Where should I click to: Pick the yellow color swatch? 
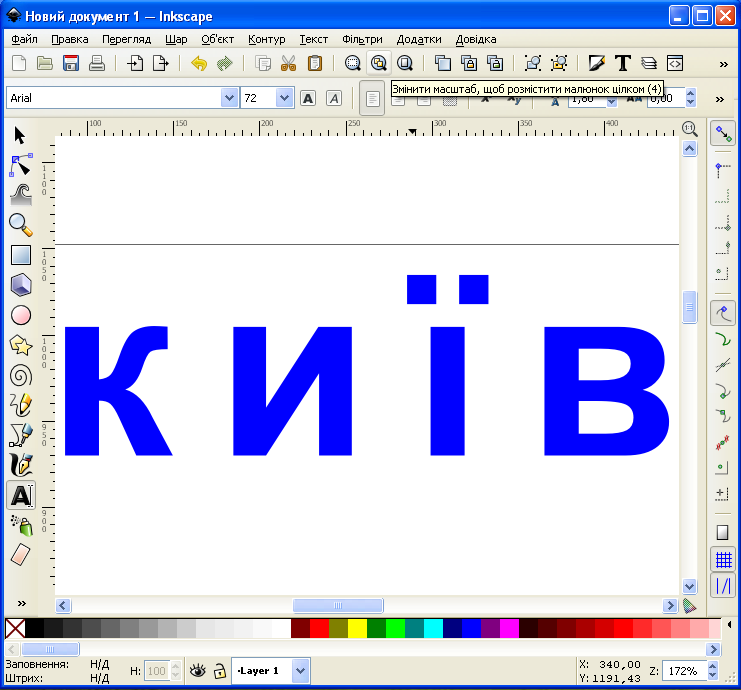pos(357,629)
